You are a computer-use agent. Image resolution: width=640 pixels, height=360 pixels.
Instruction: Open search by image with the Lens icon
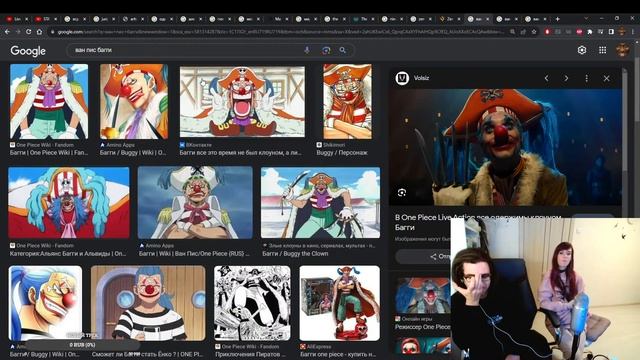point(326,50)
